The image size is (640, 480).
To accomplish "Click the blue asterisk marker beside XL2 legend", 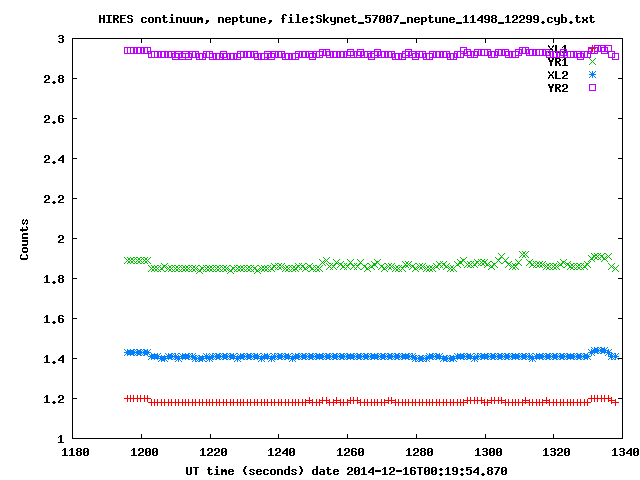I will click(x=592, y=75).
